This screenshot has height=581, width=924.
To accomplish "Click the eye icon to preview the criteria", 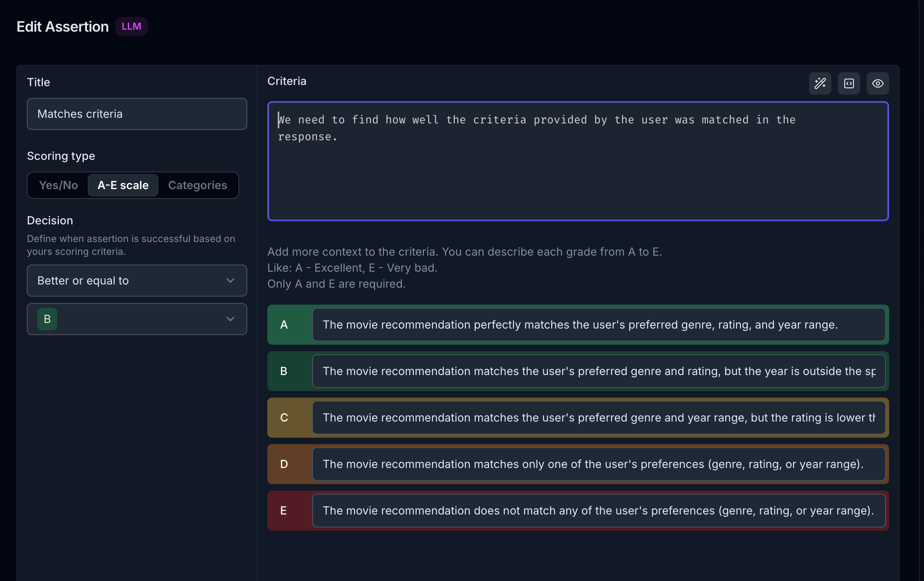I will [x=878, y=83].
